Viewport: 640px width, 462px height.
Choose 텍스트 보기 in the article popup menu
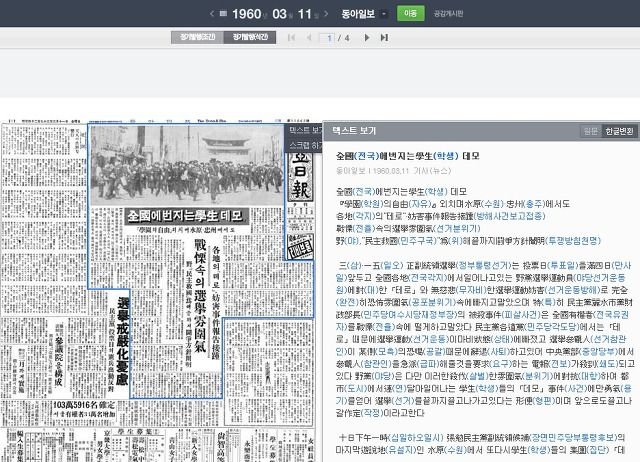click(304, 131)
